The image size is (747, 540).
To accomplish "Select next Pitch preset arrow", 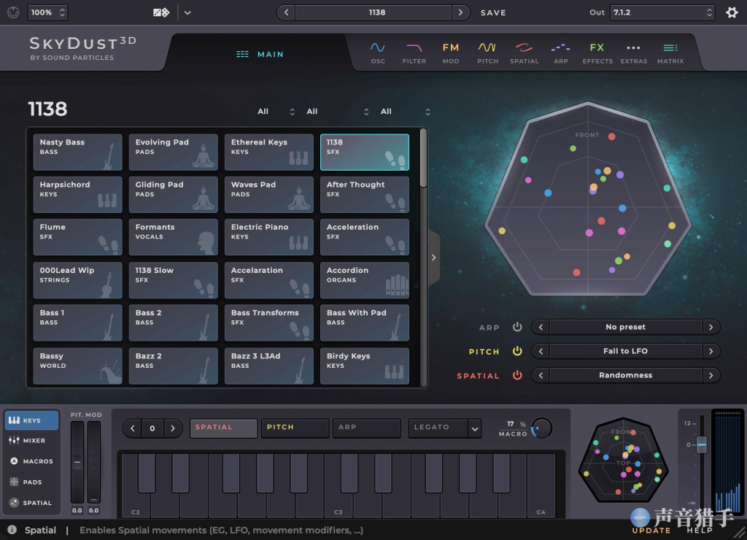I will (711, 351).
